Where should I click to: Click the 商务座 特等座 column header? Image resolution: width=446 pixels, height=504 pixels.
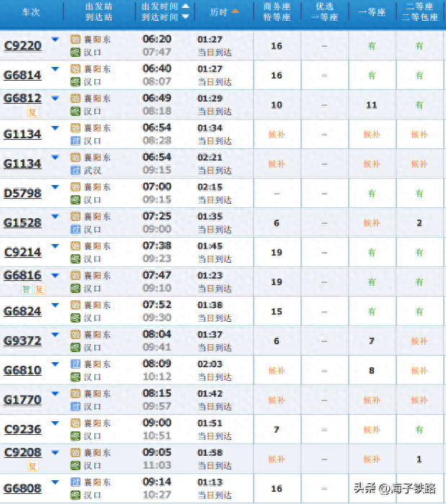point(277,12)
